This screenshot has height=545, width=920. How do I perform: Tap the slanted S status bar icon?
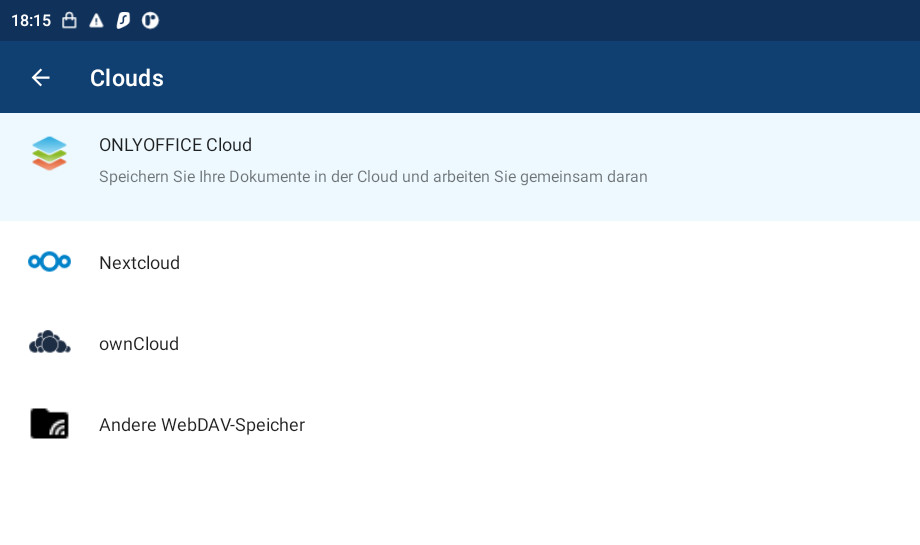(x=123, y=21)
